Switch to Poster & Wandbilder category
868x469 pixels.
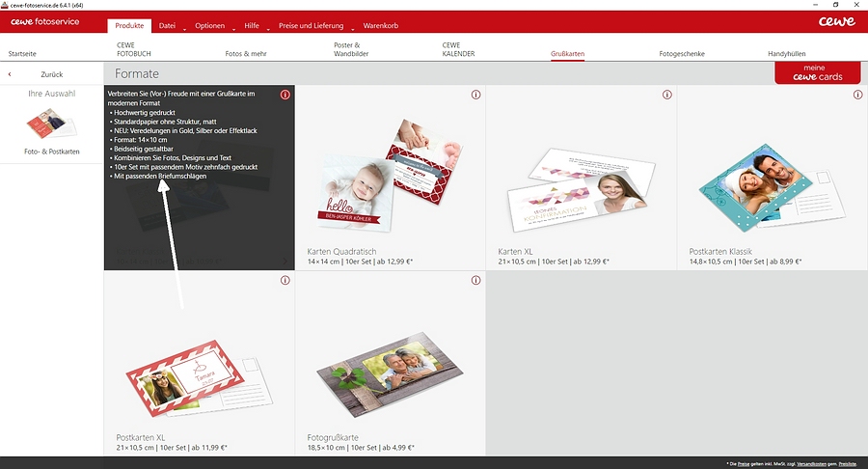pyautogui.click(x=351, y=49)
